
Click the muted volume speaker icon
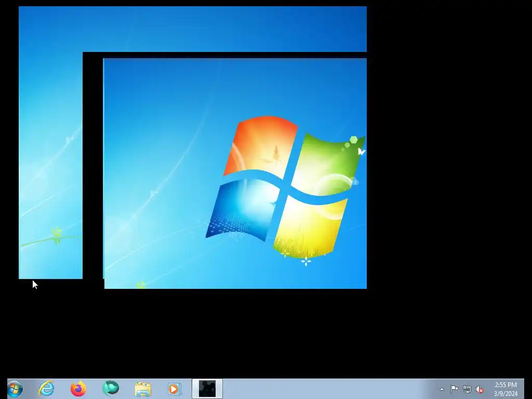tap(480, 390)
